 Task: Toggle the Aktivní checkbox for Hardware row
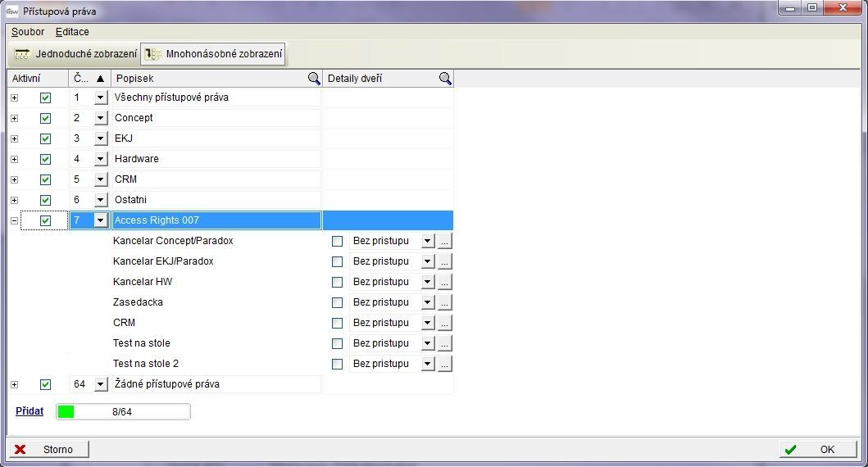[45, 159]
